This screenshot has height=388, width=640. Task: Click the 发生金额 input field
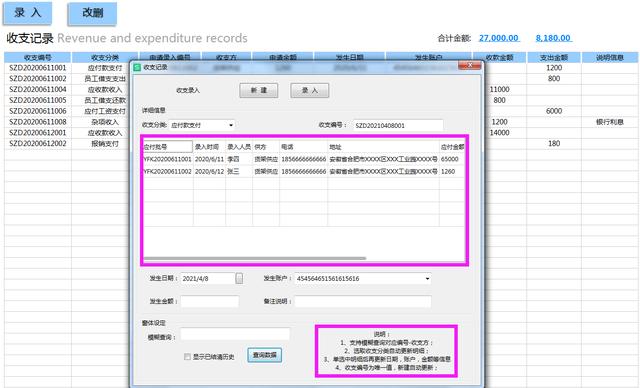[210, 302]
